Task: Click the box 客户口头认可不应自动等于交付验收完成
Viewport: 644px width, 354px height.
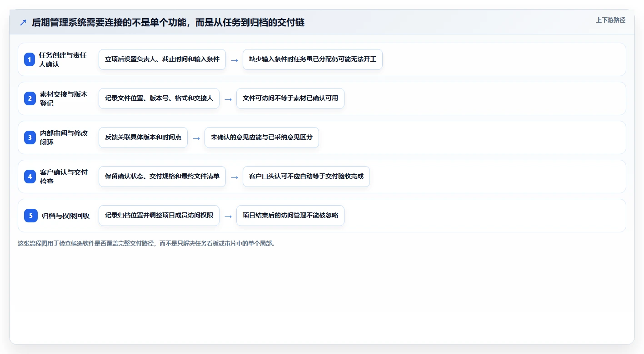Action: click(306, 177)
